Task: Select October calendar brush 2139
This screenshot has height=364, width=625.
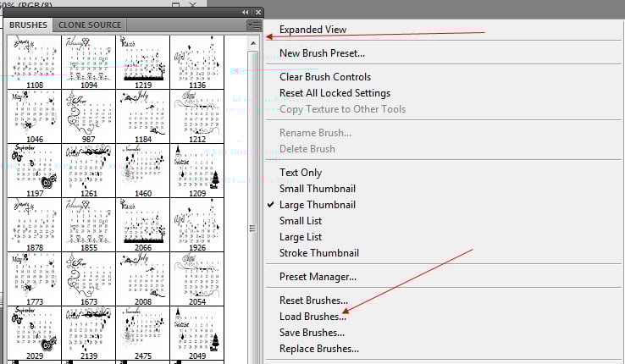Action: (88, 333)
